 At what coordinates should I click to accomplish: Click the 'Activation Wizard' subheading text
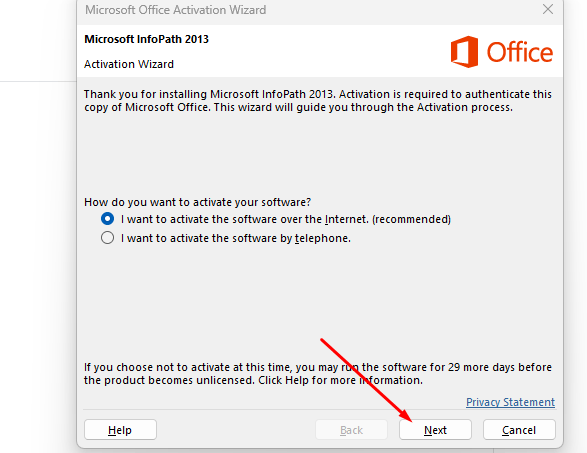pyautogui.click(x=129, y=64)
